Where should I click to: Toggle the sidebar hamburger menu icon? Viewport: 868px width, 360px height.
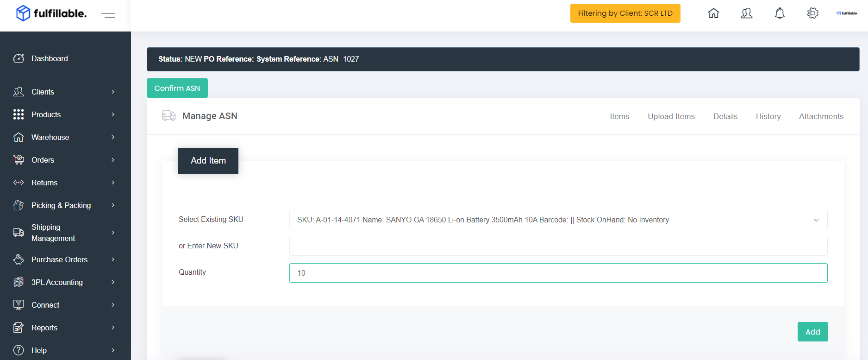[x=108, y=13]
